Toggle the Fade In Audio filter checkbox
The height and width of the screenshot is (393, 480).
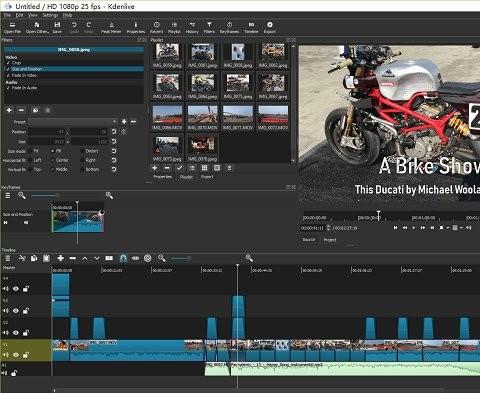point(8,88)
